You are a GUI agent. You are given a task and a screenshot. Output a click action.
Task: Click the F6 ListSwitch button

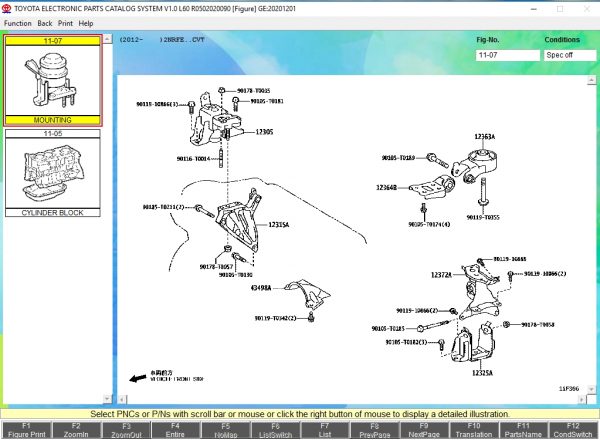point(276,430)
